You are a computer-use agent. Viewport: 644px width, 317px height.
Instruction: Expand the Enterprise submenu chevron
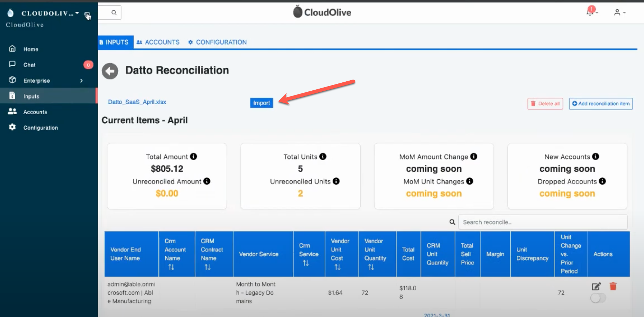pyautogui.click(x=82, y=81)
